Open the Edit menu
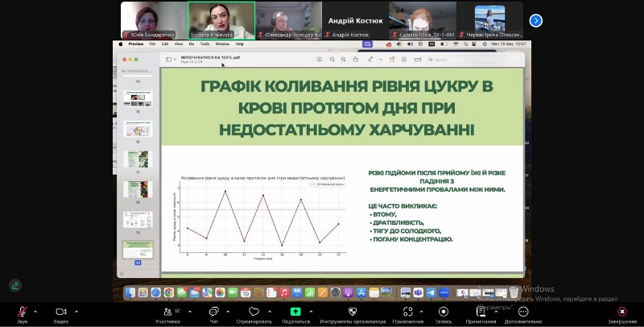The image size is (644, 327). 165,44
